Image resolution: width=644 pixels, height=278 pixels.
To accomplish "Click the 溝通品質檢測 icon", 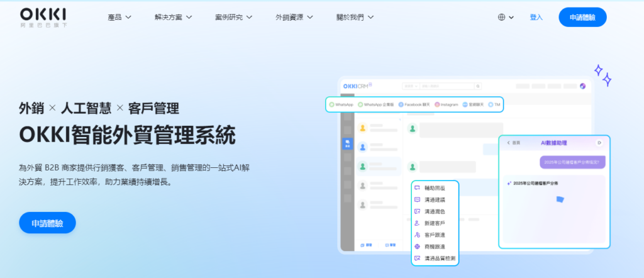I will point(418,259).
